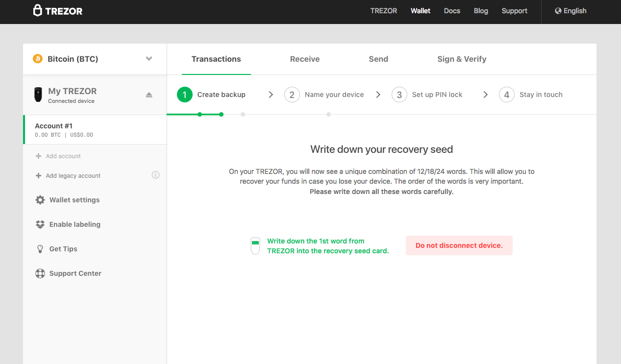This screenshot has width=621, height=364.
Task: Click the My TREZOR device icon
Action: (38, 95)
